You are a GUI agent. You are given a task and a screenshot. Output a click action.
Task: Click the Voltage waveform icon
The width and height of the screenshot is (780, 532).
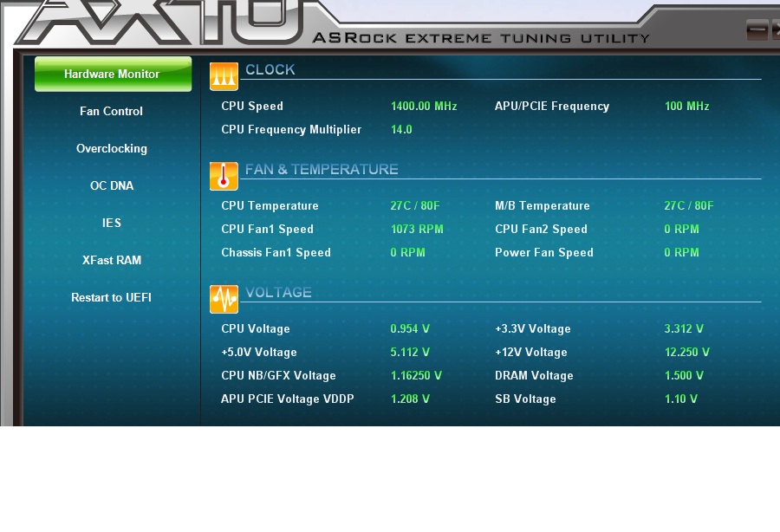click(x=224, y=299)
